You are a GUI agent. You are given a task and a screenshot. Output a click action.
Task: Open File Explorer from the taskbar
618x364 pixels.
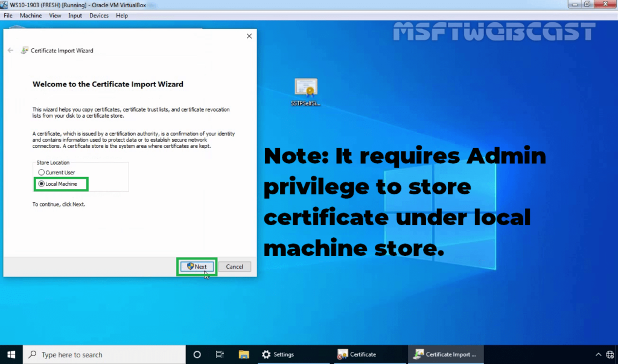pos(244,354)
